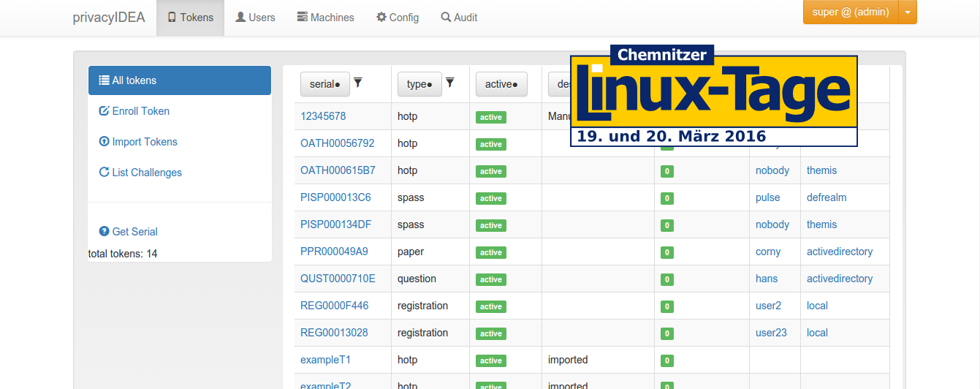Image resolution: width=980 pixels, height=389 pixels.
Task: Click the super @ (admin) button
Action: [850, 12]
